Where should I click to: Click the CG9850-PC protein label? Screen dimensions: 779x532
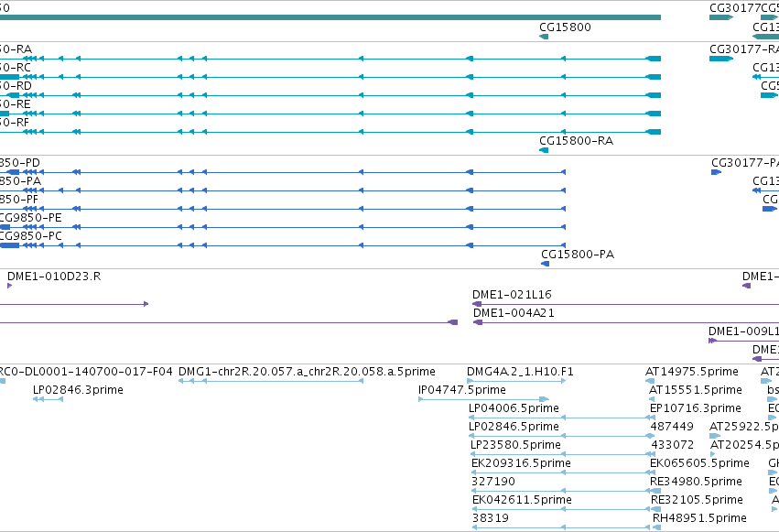[31, 236]
